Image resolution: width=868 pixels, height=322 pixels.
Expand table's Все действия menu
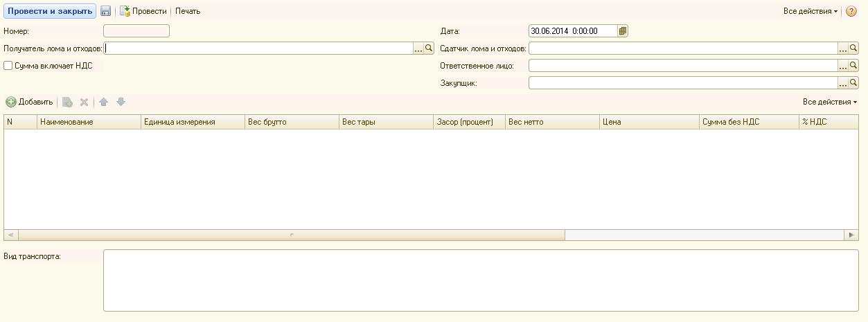tap(829, 102)
